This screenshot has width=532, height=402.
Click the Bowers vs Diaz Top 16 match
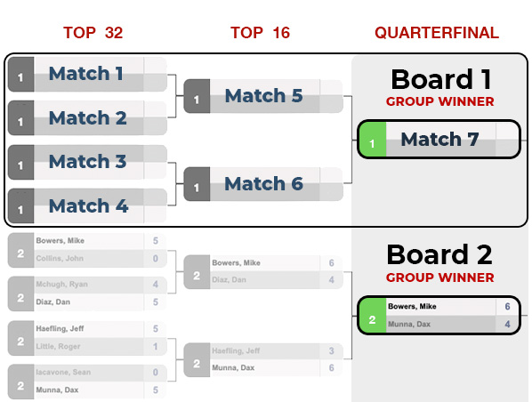coord(263,272)
